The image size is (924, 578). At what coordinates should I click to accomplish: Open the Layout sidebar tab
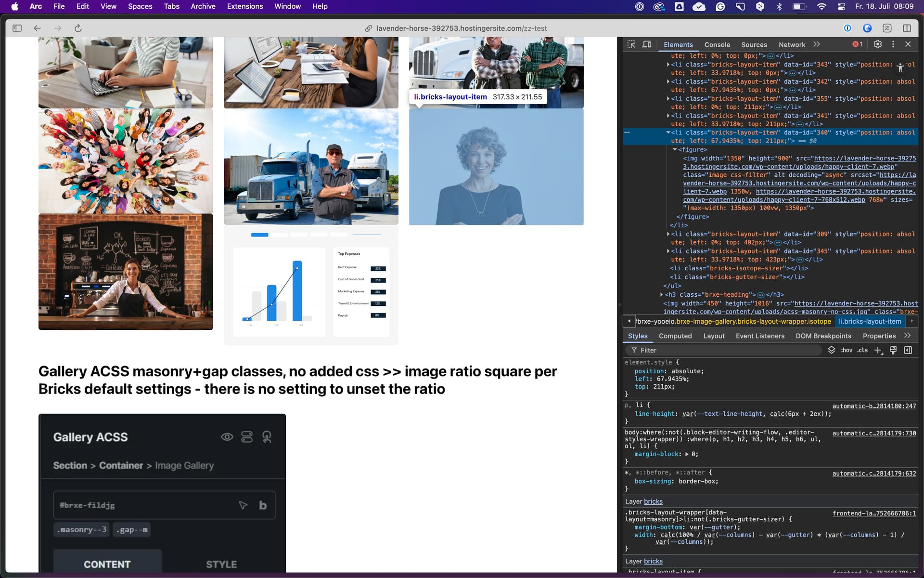pos(714,336)
